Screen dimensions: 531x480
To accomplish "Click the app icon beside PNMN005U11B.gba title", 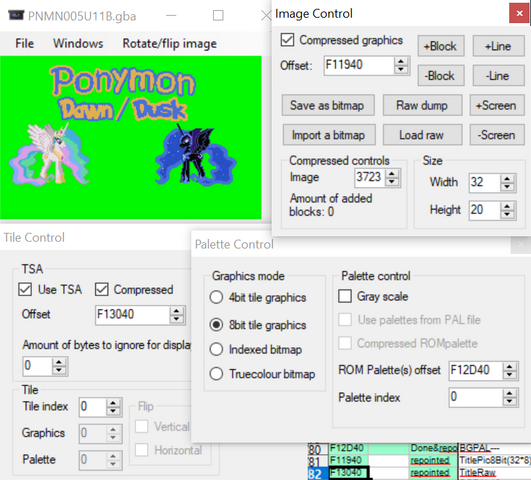I will (16, 16).
